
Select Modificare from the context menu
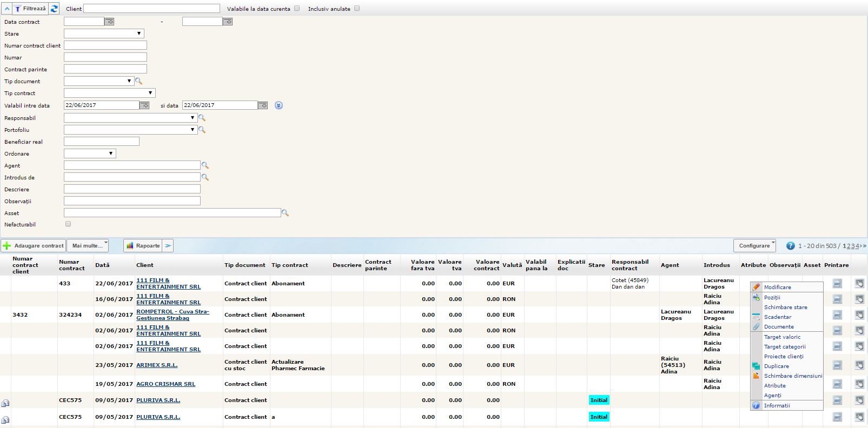pos(777,287)
